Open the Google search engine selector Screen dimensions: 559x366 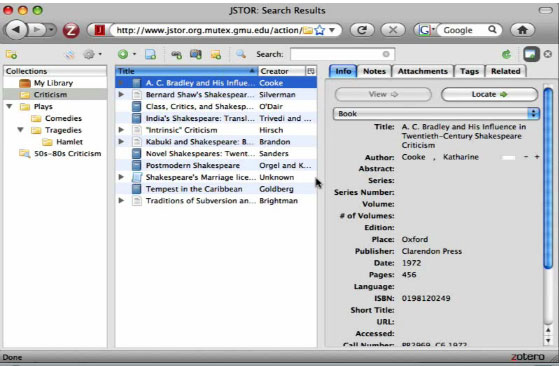(x=426, y=30)
